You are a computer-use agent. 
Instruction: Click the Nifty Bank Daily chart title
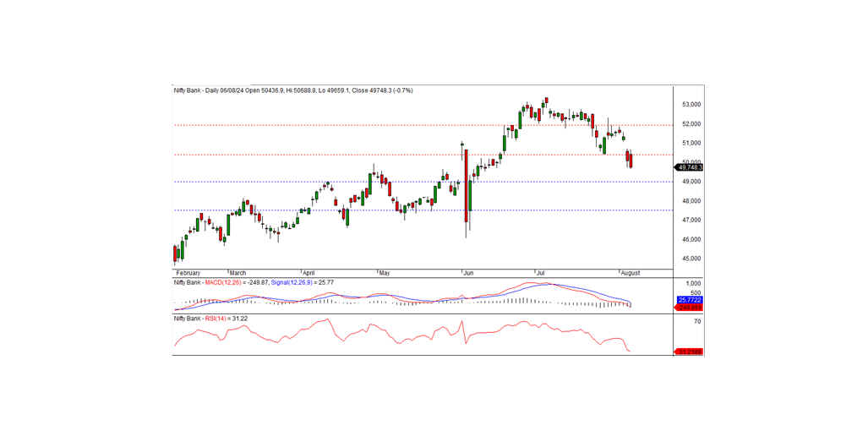coord(292,90)
